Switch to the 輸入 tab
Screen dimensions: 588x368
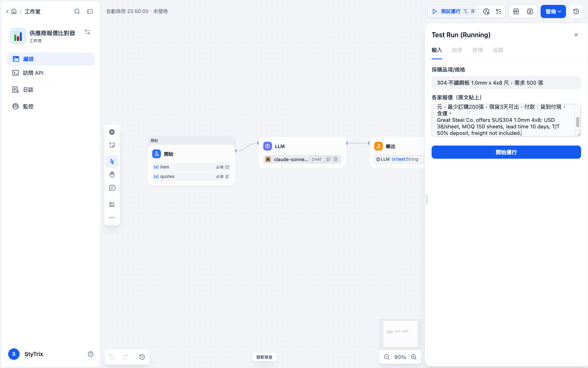(437, 50)
